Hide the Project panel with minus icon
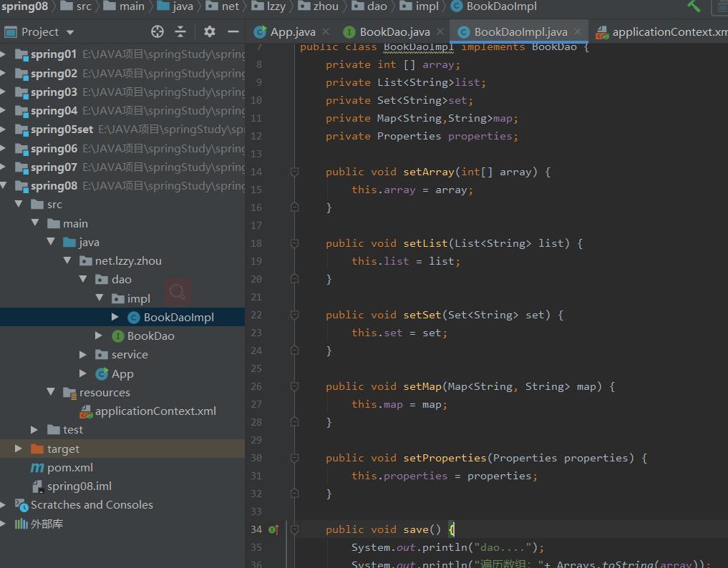The height and width of the screenshot is (568, 728). point(233,31)
